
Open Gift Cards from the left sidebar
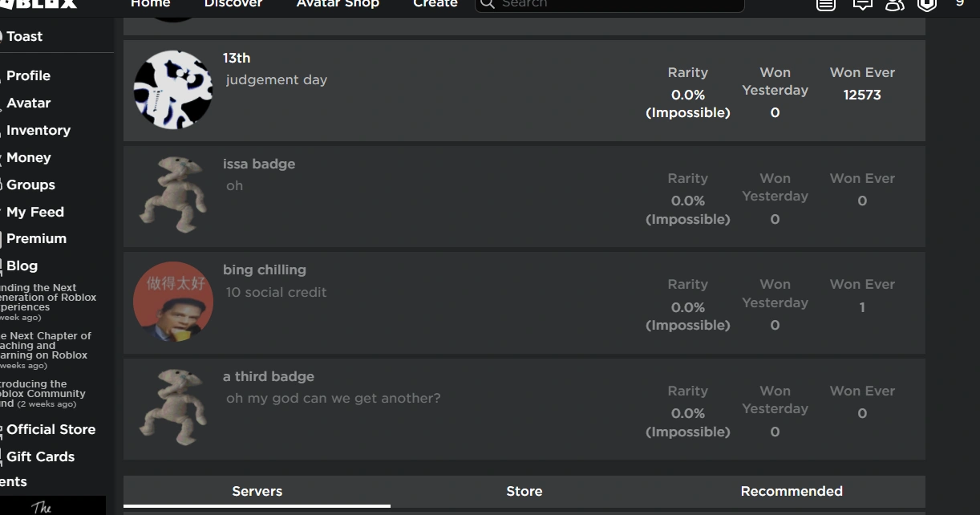40,456
